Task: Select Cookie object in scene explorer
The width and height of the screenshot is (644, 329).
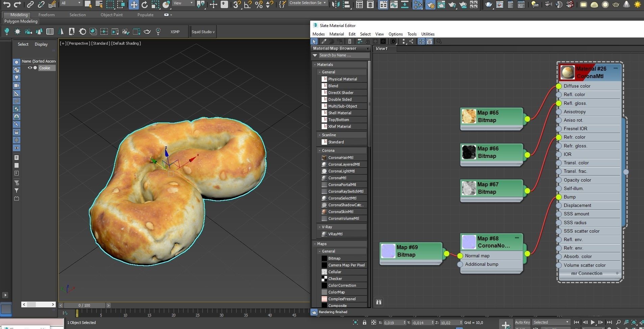Action: click(45, 68)
